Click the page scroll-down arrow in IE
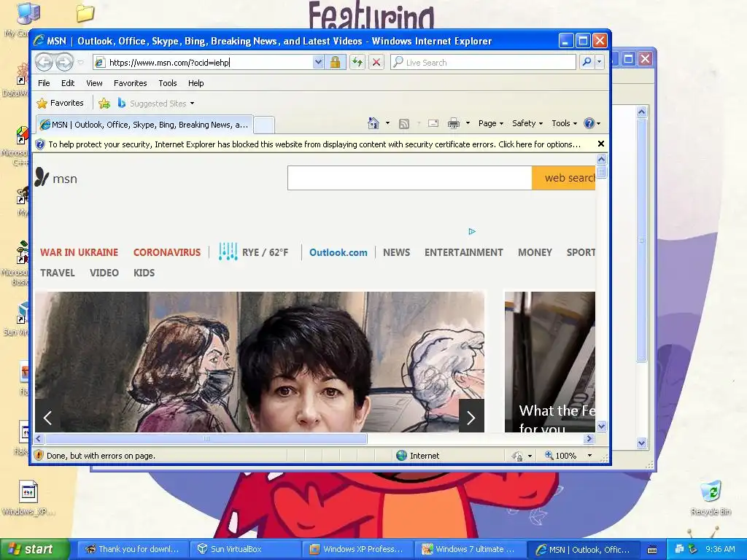The width and height of the screenshot is (747, 560). point(601,426)
